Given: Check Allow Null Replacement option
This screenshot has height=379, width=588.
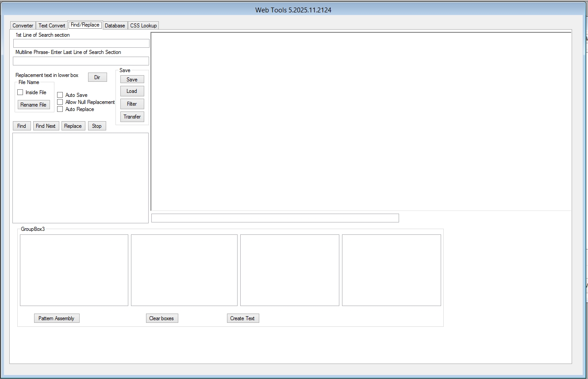Looking at the screenshot, I should (60, 102).
